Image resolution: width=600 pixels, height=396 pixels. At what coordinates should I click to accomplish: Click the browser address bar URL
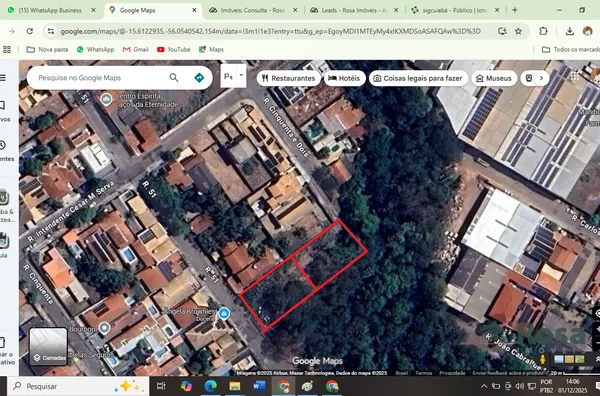(271, 31)
